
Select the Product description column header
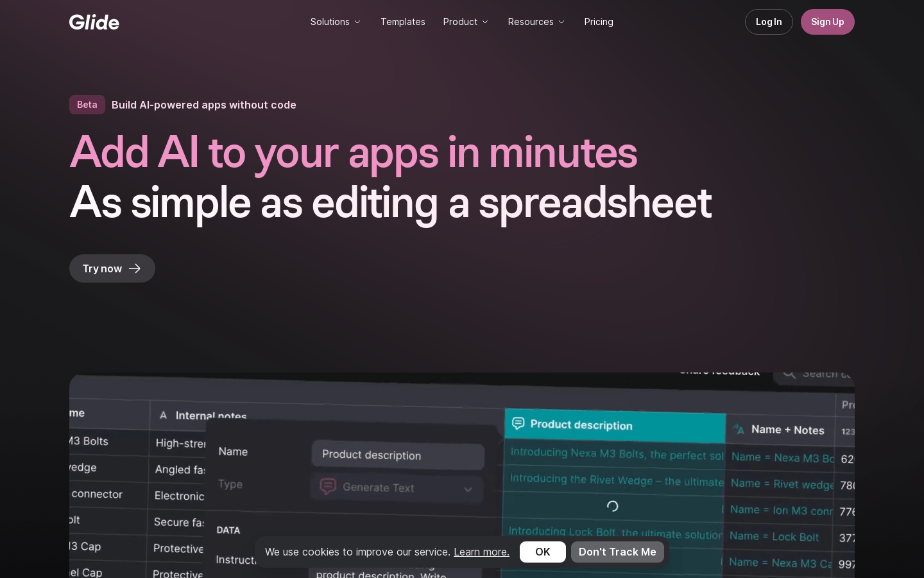tap(615, 425)
